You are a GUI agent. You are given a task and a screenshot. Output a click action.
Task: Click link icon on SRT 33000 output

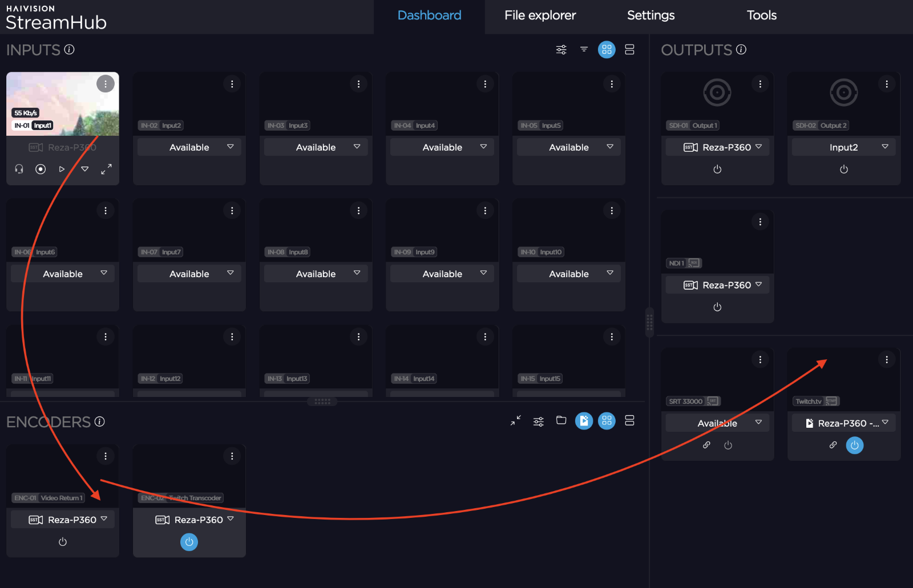tap(706, 445)
